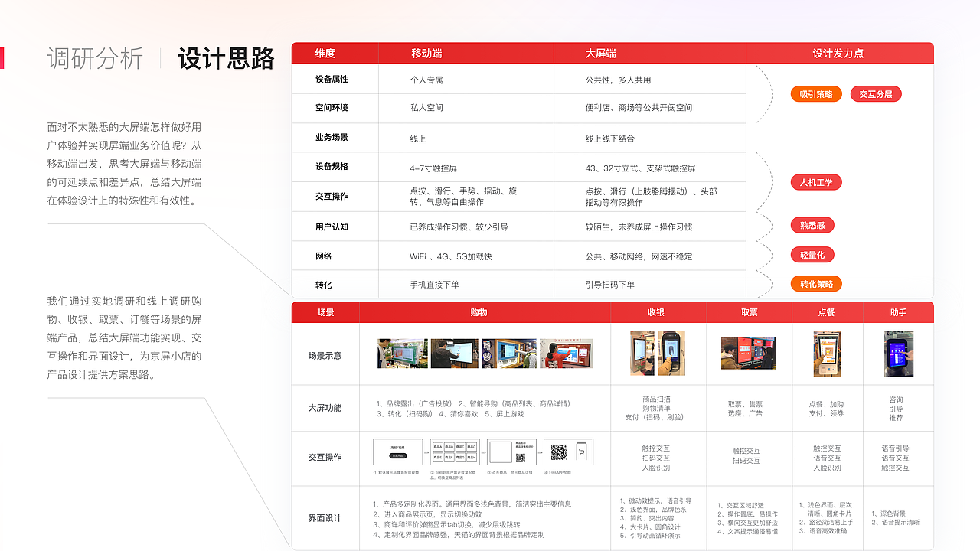The width and height of the screenshot is (980, 551).
Task: Click the 手机直接下单 cell
Action: pos(434,285)
